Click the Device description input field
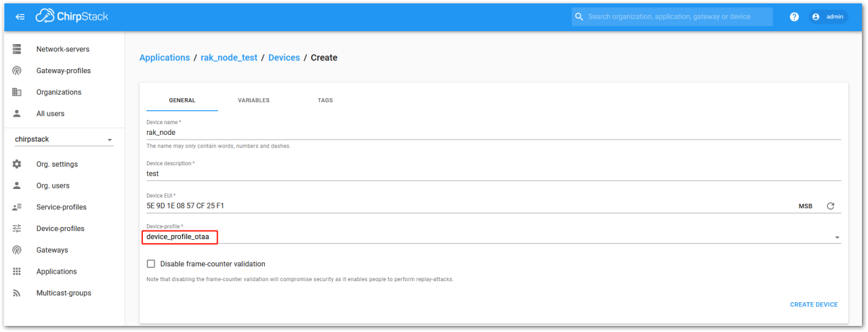 494,173
